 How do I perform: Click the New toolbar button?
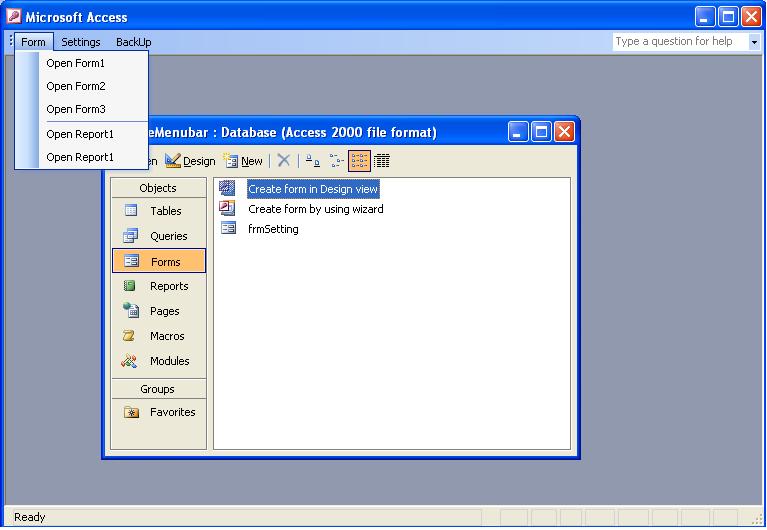click(243, 161)
